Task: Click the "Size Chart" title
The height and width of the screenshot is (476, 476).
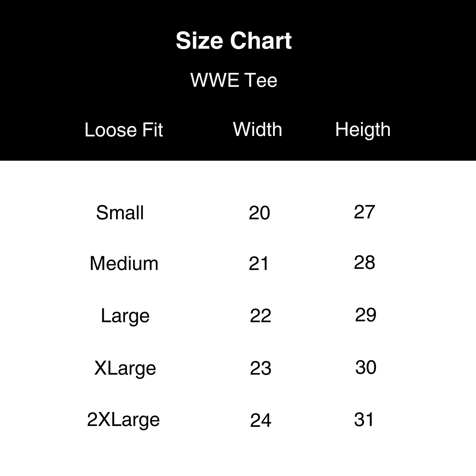Action: tap(234, 41)
